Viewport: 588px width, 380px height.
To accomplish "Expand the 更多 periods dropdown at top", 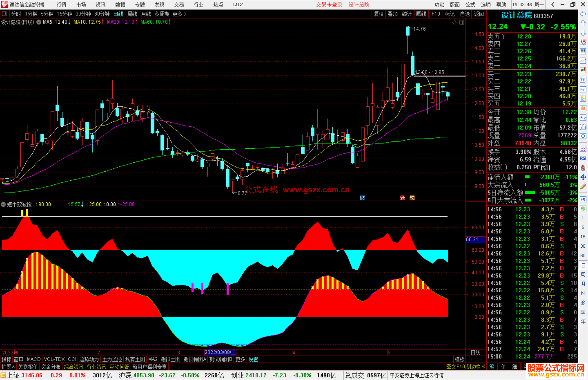I will [179, 14].
